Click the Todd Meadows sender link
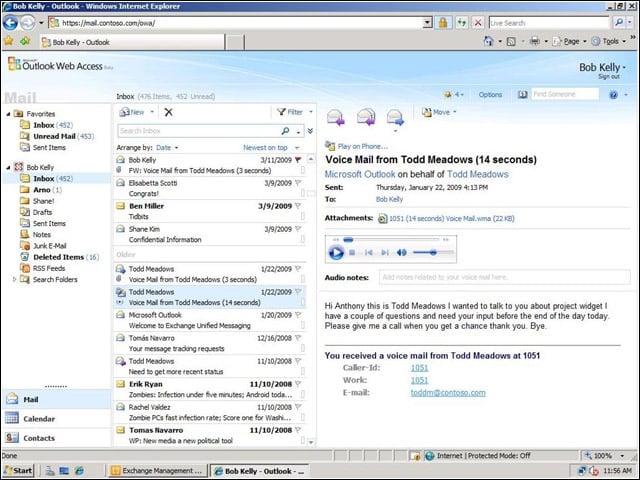 click(x=478, y=174)
